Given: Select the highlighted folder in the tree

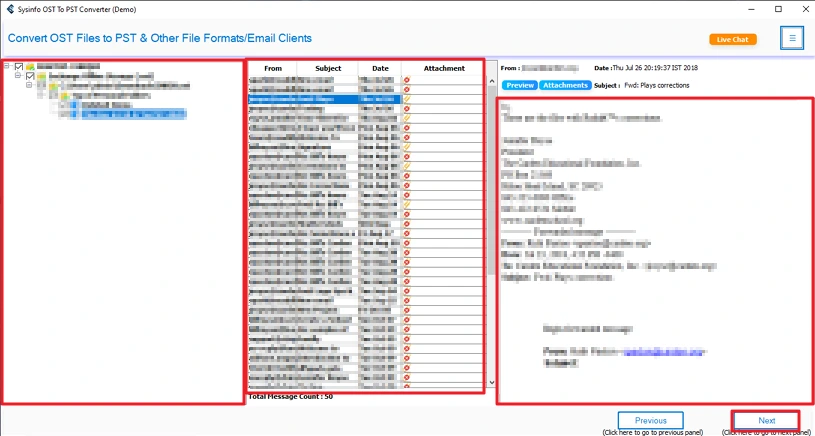Looking at the screenshot, I should (134, 114).
